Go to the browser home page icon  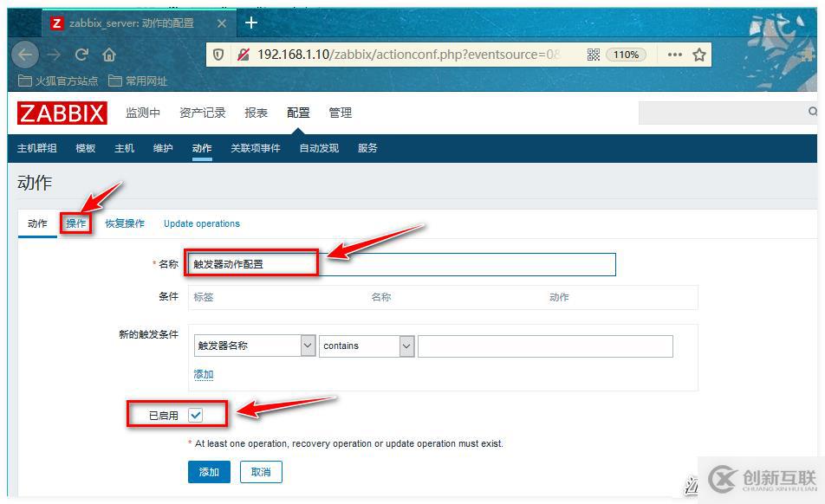click(109, 55)
